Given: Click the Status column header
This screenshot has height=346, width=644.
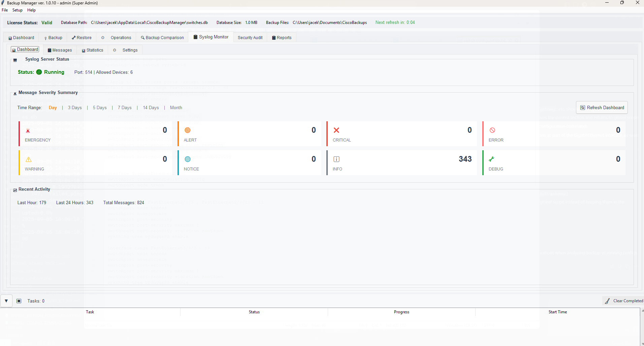Looking at the screenshot, I should [254, 312].
